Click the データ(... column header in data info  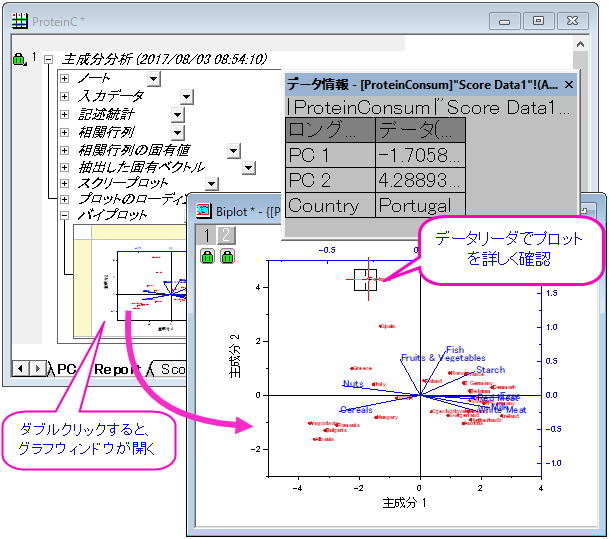420,130
